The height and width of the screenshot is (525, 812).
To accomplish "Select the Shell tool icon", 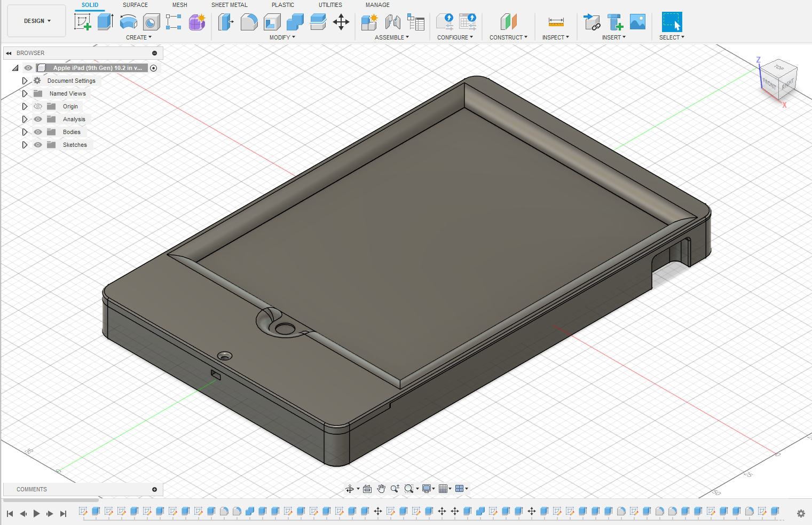I will coord(272,22).
